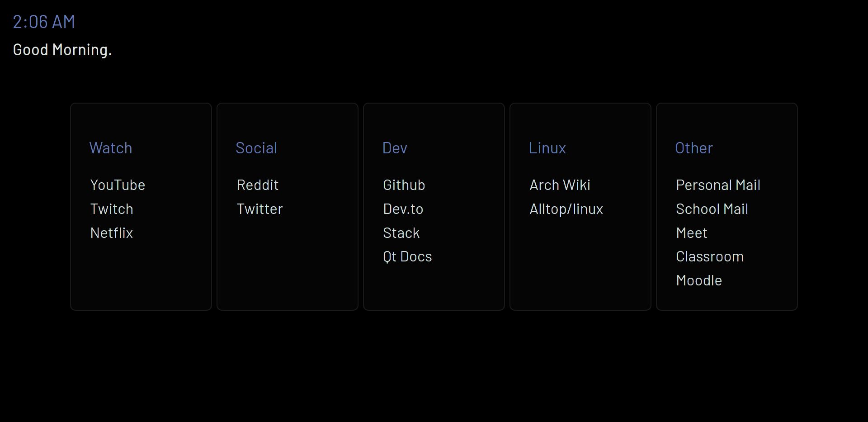
Task: Click the Social section heading
Action: point(256,148)
